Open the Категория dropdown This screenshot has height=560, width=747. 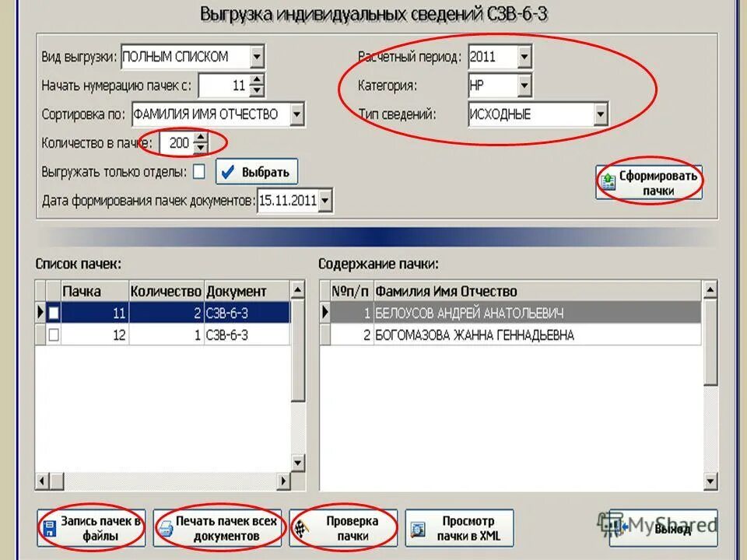[524, 86]
